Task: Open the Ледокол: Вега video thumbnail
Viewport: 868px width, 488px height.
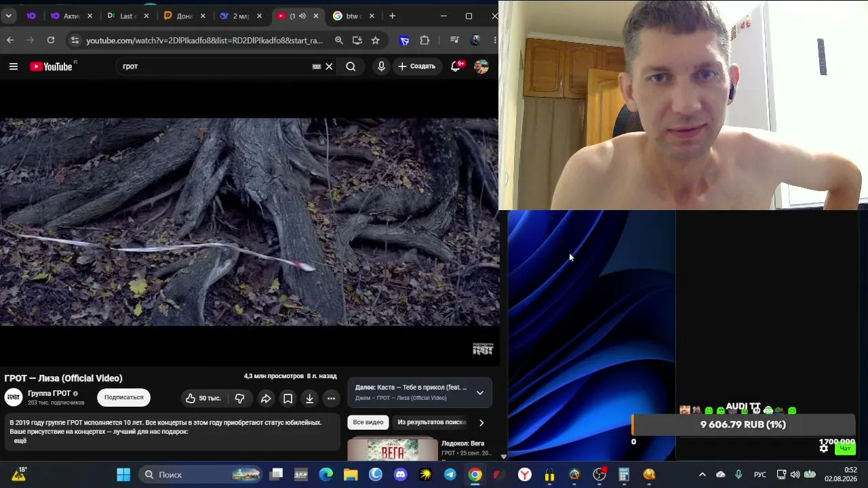Action: [393, 449]
